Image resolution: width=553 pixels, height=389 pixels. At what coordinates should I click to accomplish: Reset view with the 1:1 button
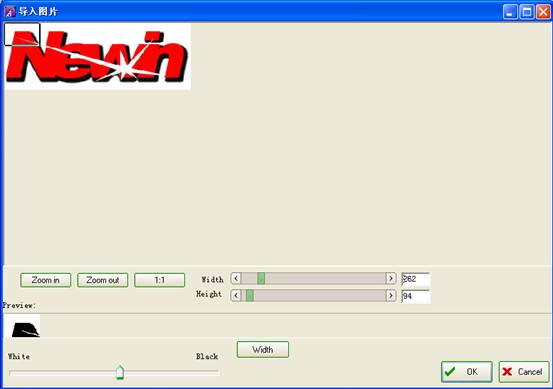coord(159,280)
